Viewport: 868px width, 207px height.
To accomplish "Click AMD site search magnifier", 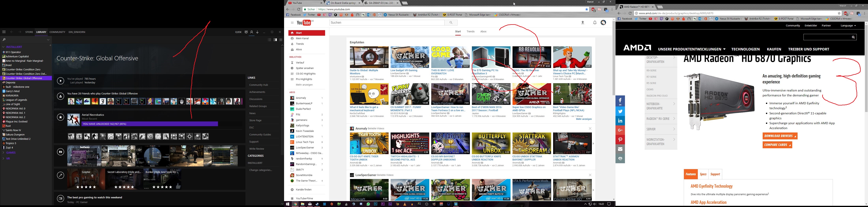I will point(853,37).
